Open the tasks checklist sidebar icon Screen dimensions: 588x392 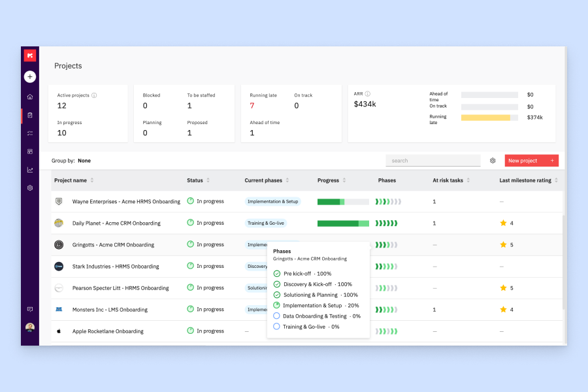[x=30, y=133]
